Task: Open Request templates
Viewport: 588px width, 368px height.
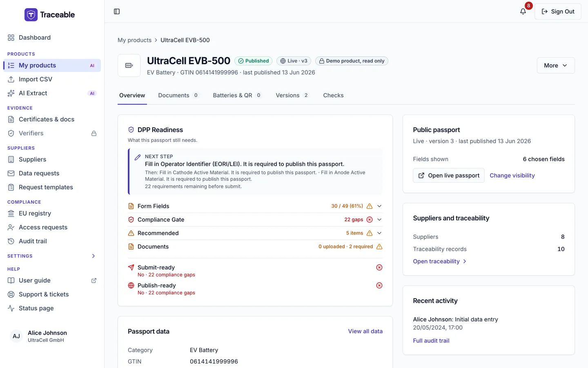Action: pos(52,187)
